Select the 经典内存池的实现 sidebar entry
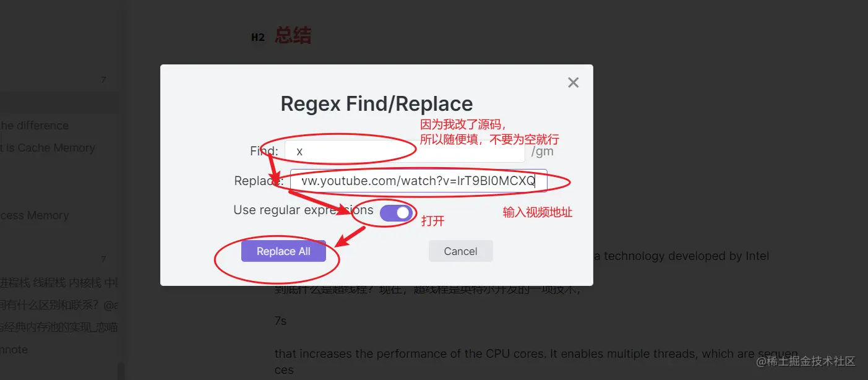 coord(59,327)
